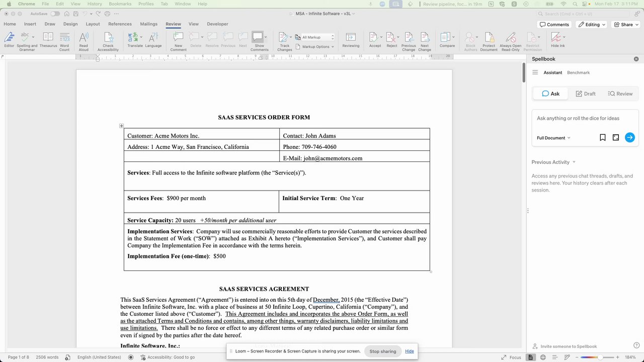The height and width of the screenshot is (362, 644).
Task: Click Stop sharing in the Loom bar
Action: click(383, 351)
